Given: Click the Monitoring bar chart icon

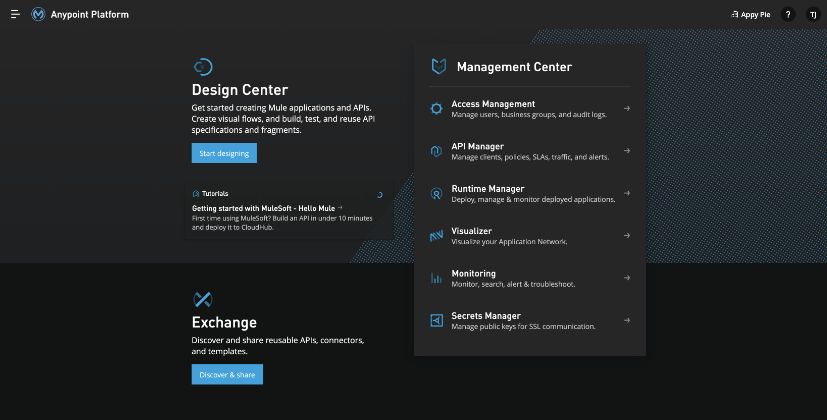Looking at the screenshot, I should coord(436,278).
